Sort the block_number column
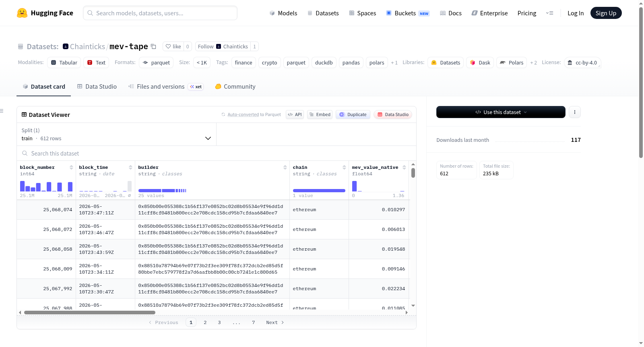The width and height of the screenshot is (644, 347). pos(71,167)
